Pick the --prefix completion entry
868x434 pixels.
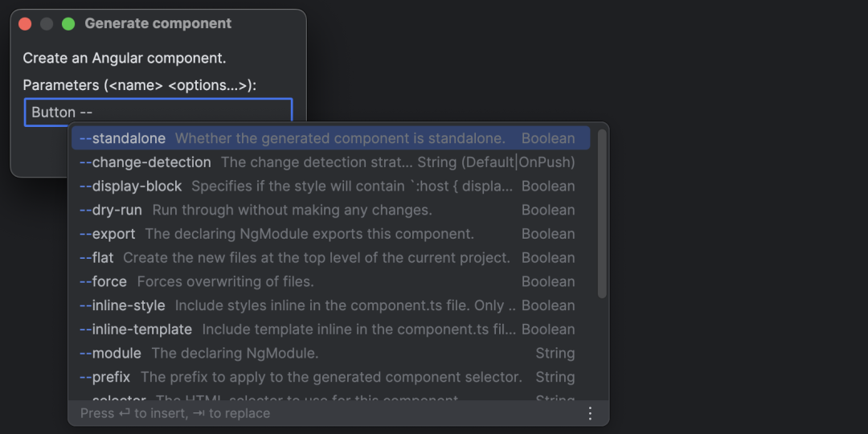105,377
